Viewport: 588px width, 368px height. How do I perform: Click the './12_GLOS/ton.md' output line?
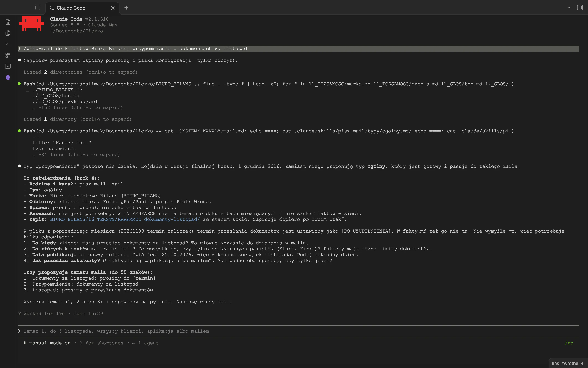[56, 96]
